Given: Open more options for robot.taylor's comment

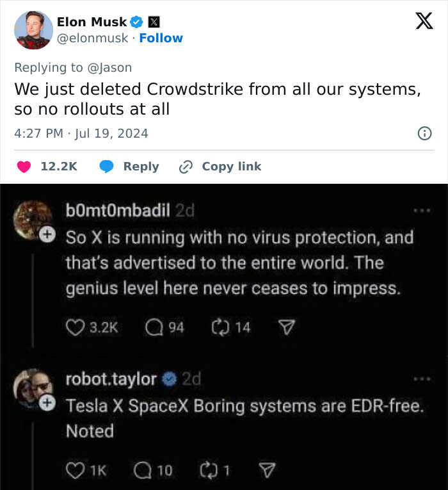Looking at the screenshot, I should pos(420,379).
